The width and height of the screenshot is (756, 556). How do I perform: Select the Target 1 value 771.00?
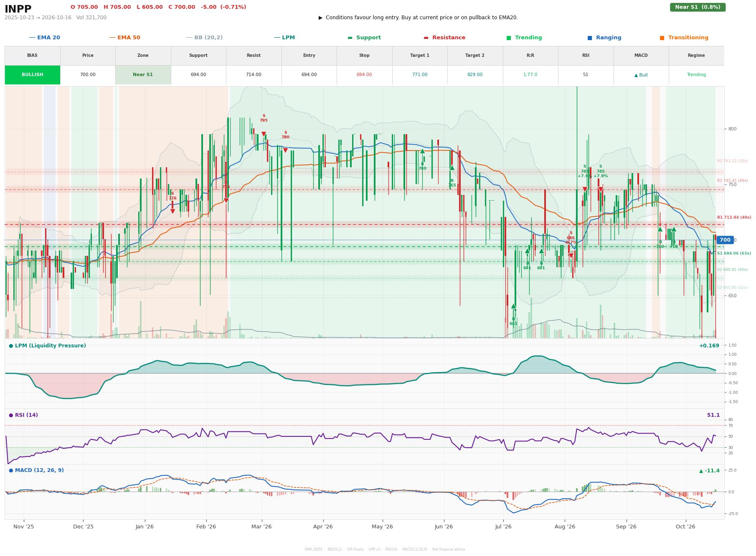[419, 75]
